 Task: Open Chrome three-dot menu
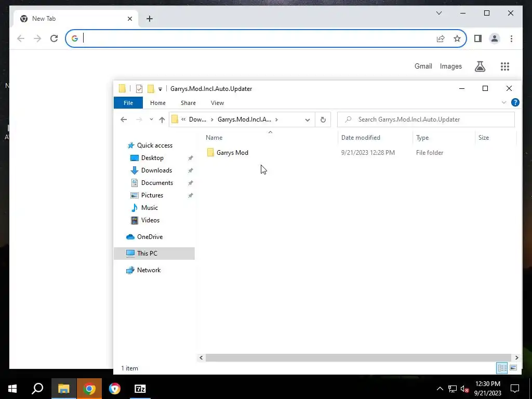point(511,38)
